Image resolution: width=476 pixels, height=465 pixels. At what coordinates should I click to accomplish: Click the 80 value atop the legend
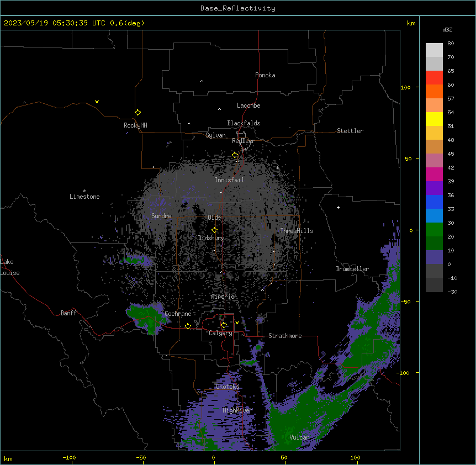[451, 44]
